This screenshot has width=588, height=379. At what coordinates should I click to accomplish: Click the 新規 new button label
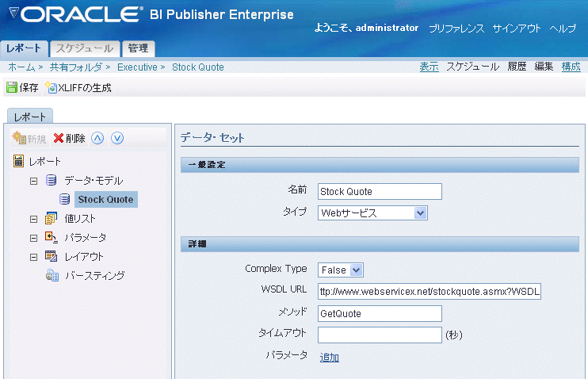(x=36, y=139)
